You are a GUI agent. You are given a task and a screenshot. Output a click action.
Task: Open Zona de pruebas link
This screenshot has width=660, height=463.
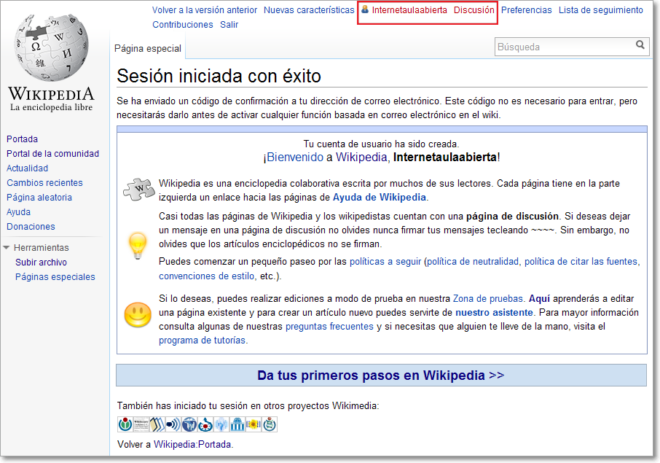(488, 298)
